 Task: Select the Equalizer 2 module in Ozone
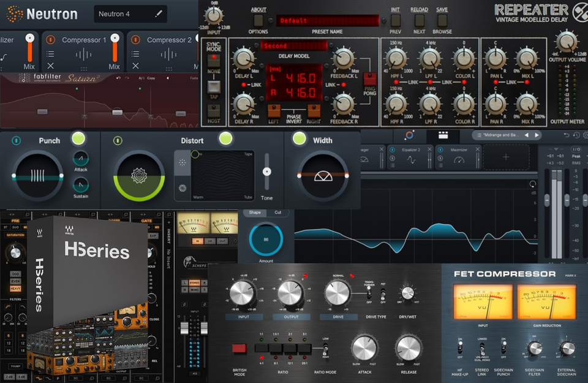coord(411,157)
